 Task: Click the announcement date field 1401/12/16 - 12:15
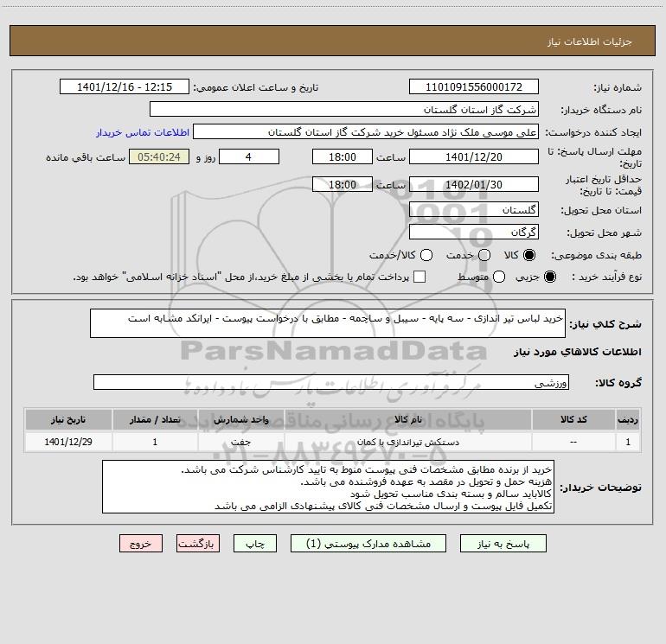125,86
